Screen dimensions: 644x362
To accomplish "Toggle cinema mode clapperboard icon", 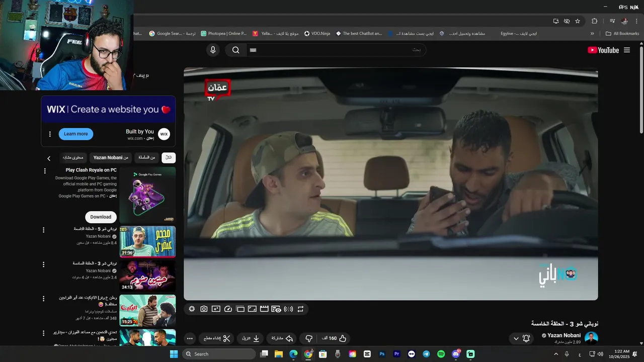I will (264, 309).
